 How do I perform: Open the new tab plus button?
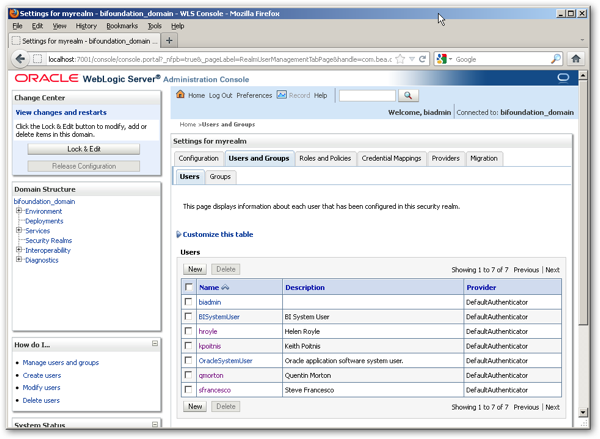click(169, 40)
